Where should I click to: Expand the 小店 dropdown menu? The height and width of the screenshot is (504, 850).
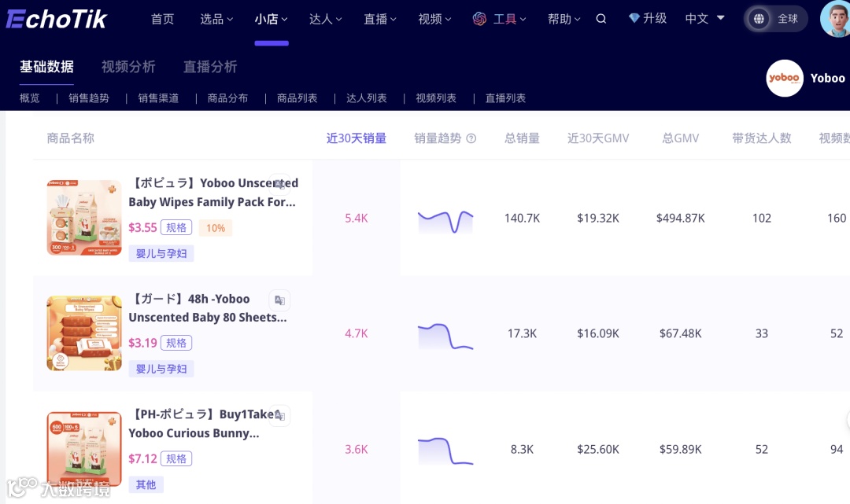tap(271, 19)
